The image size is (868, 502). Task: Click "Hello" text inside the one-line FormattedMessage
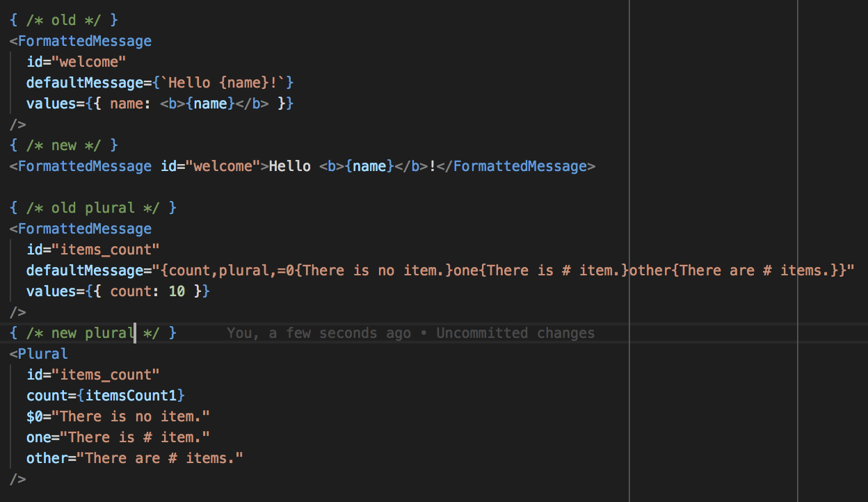tap(289, 166)
